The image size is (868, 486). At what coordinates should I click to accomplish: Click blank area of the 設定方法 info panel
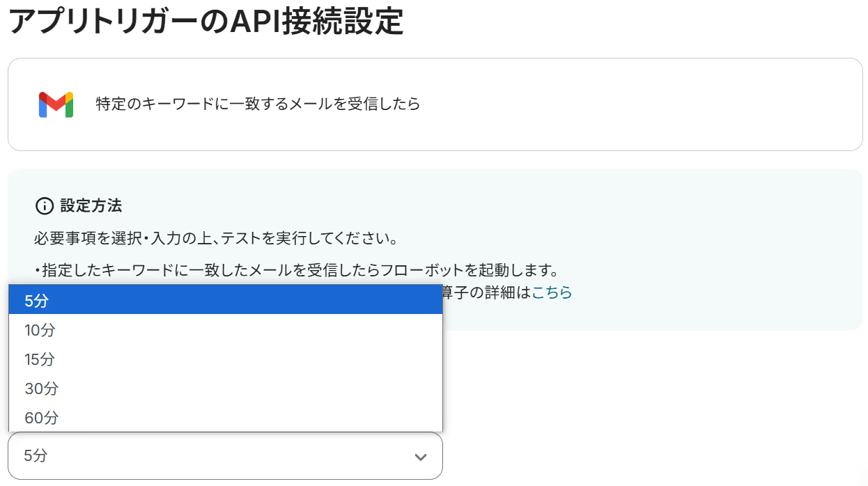pyautogui.click(x=697, y=209)
